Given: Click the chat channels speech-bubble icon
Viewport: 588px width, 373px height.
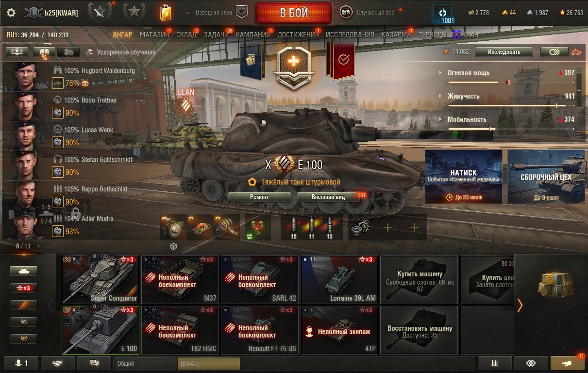Looking at the screenshot, I should (94, 363).
